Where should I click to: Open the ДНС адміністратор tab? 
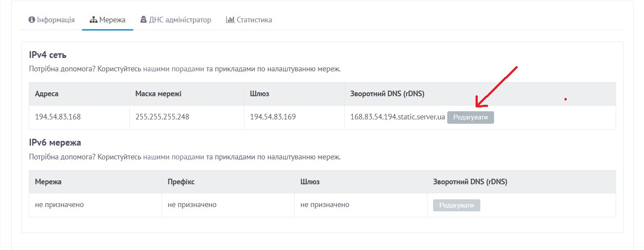pyautogui.click(x=176, y=20)
